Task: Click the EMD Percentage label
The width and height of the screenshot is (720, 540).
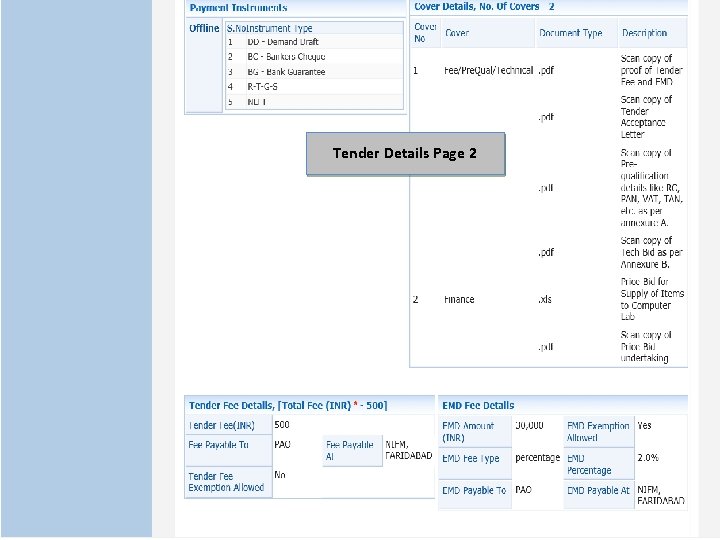Action: point(589,464)
